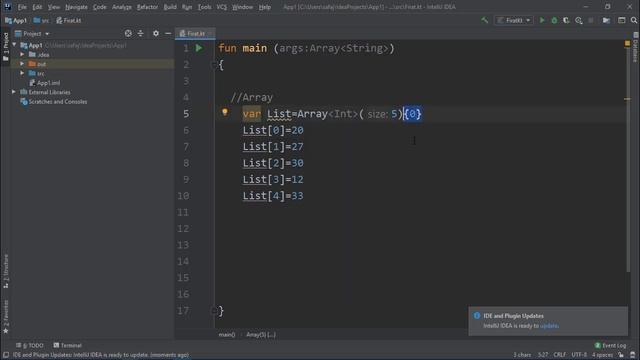640x360 pixels.
Task: Select Scratches and Consoles
Action: coord(54,101)
